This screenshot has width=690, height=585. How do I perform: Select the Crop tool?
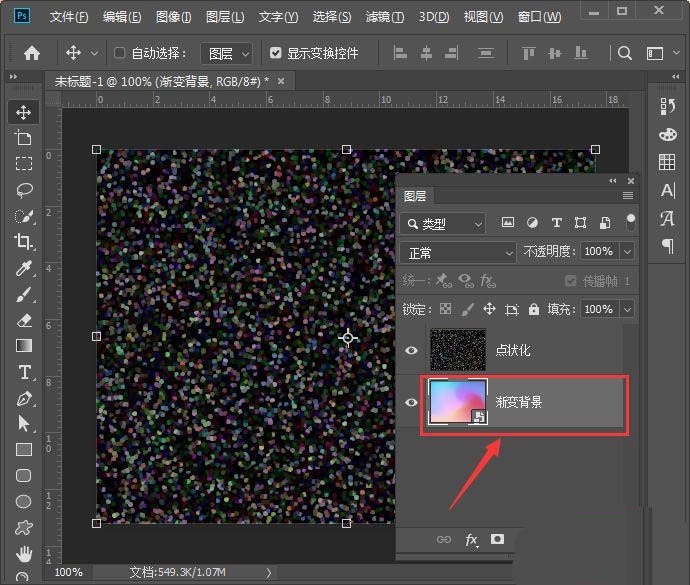tap(24, 241)
